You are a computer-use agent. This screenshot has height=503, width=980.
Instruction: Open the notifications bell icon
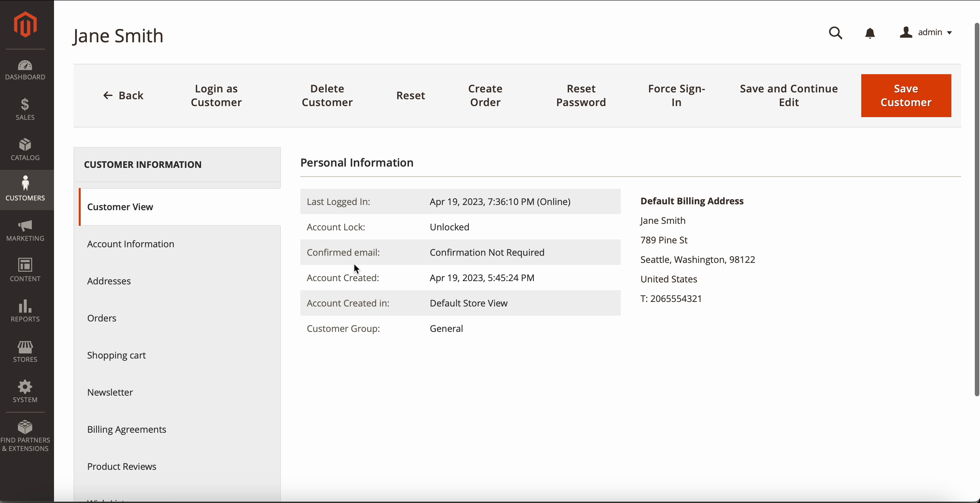(870, 33)
